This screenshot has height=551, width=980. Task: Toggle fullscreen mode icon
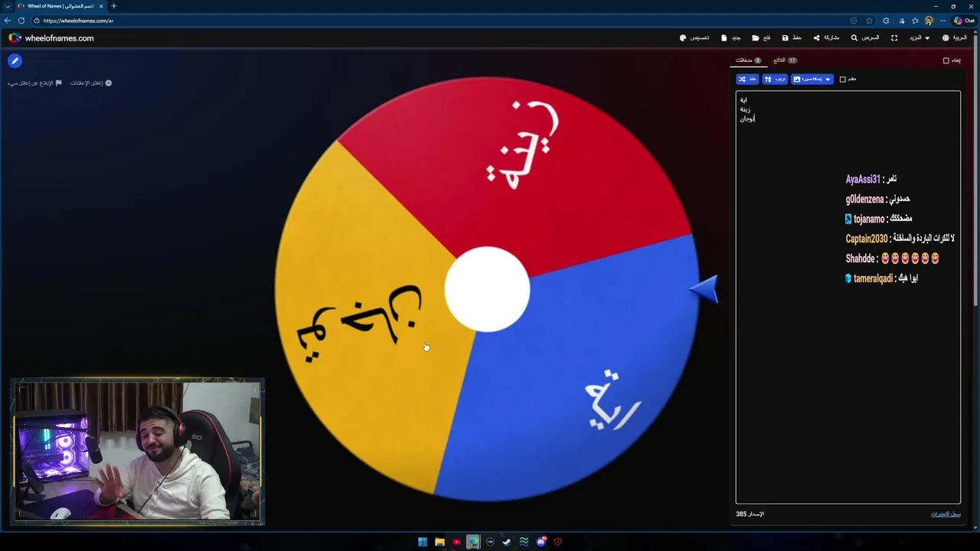[x=894, y=37]
